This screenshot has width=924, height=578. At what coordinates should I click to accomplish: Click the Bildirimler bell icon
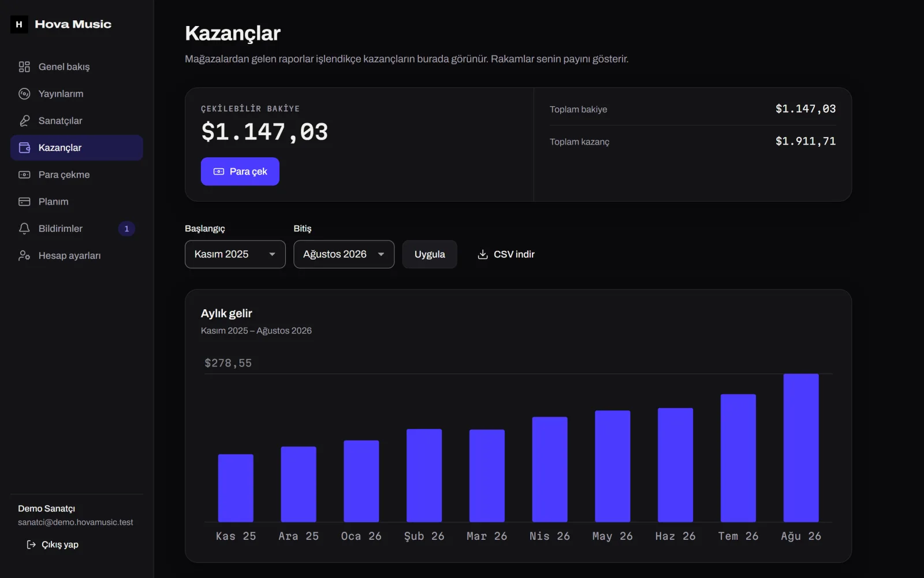tap(24, 228)
